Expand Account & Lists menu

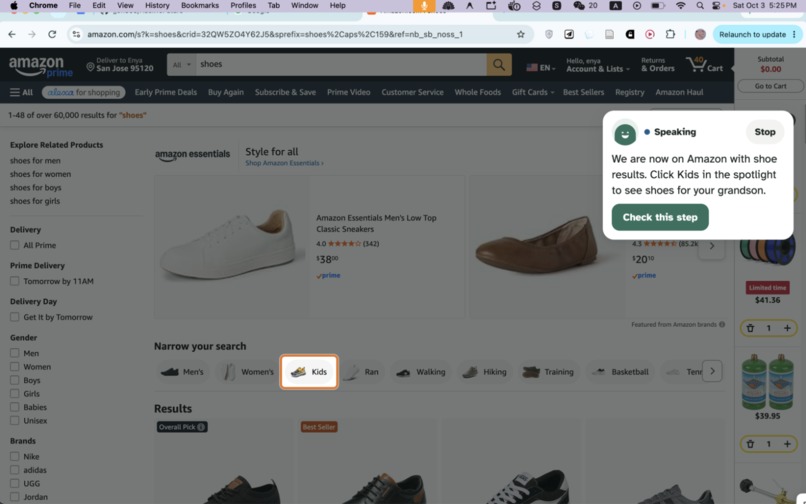click(597, 65)
